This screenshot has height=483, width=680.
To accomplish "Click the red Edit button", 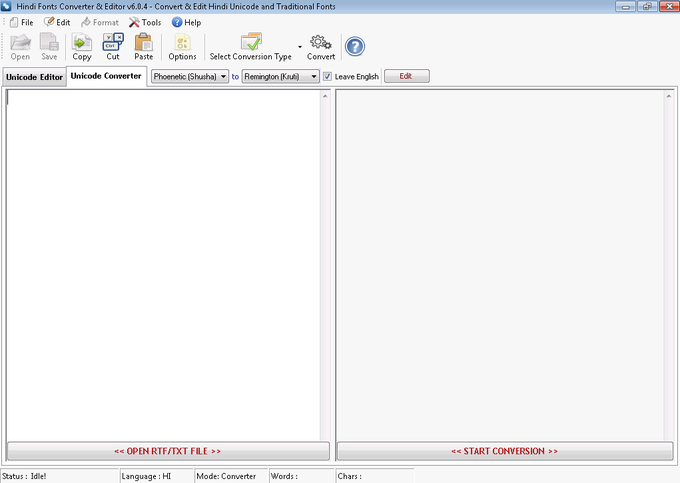I will click(x=407, y=76).
